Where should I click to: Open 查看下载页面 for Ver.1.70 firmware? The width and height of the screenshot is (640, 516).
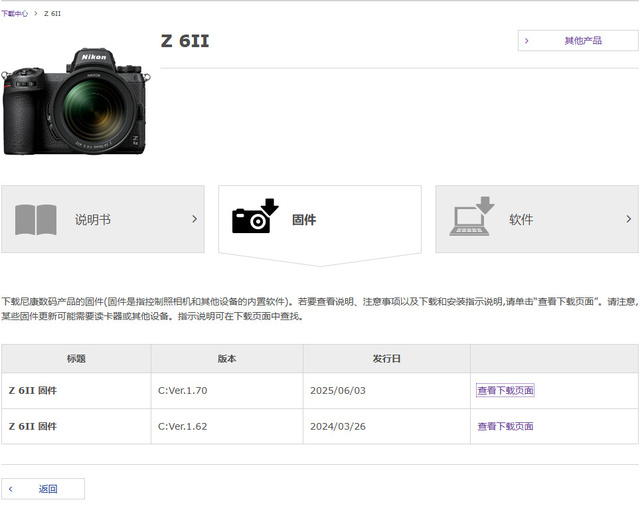pyautogui.click(x=505, y=390)
